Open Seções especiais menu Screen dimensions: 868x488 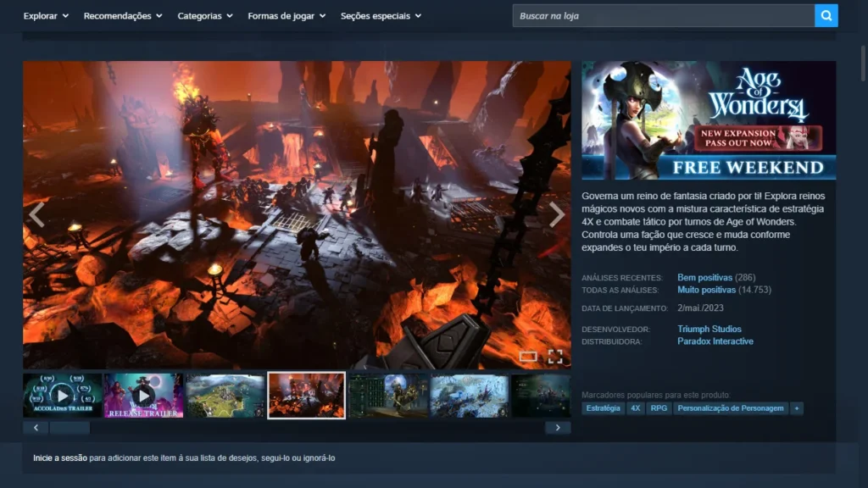tap(381, 16)
